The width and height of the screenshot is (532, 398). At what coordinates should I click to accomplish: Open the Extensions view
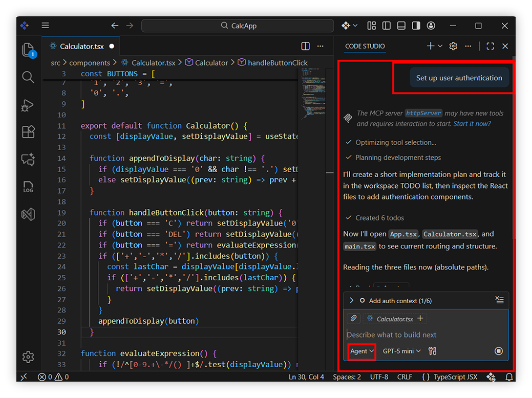[x=28, y=132]
